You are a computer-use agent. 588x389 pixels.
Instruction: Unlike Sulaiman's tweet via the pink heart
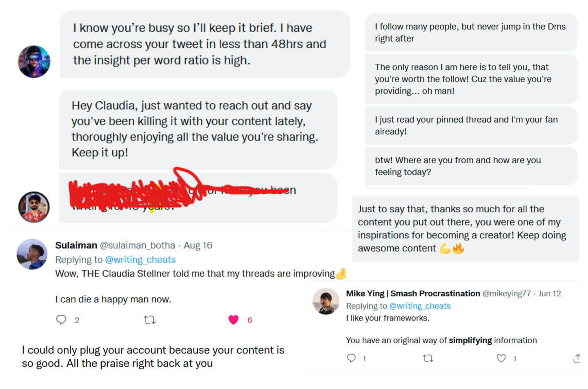point(233,320)
